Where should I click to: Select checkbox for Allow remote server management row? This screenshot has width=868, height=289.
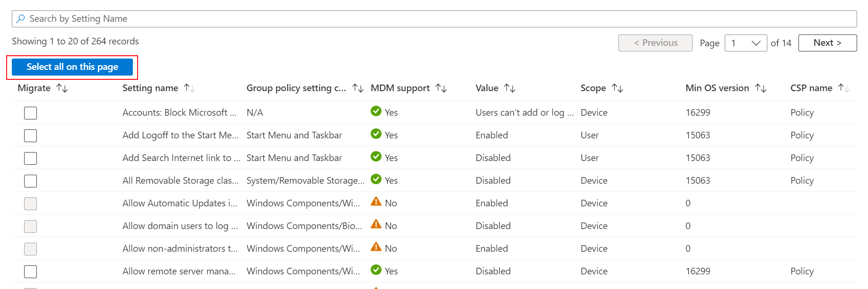point(31,272)
